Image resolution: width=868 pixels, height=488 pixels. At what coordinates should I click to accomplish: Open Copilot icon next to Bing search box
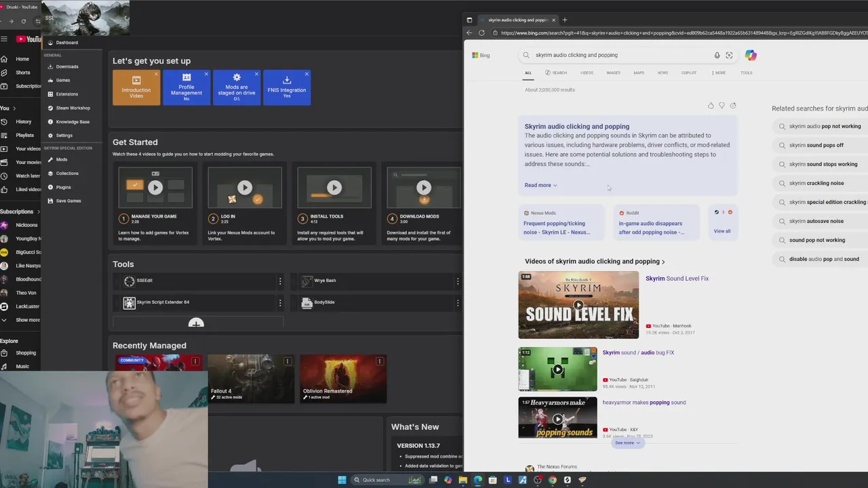click(751, 55)
